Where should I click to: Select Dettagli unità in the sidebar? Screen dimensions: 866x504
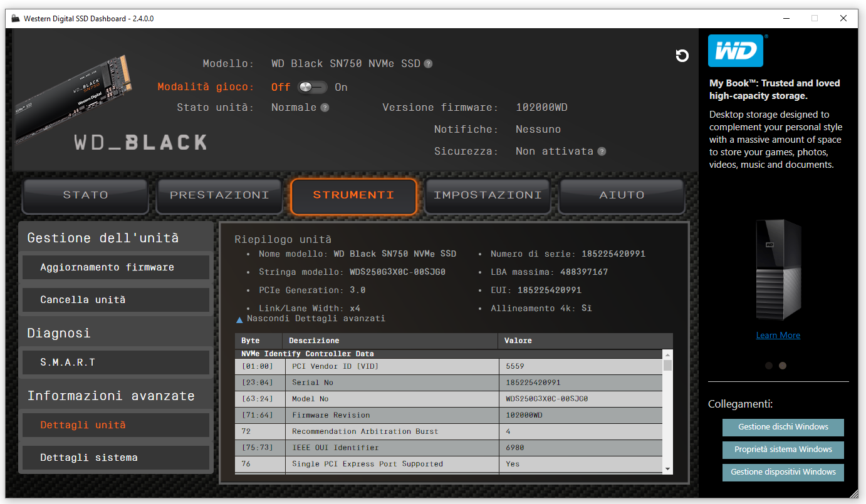pyautogui.click(x=116, y=425)
